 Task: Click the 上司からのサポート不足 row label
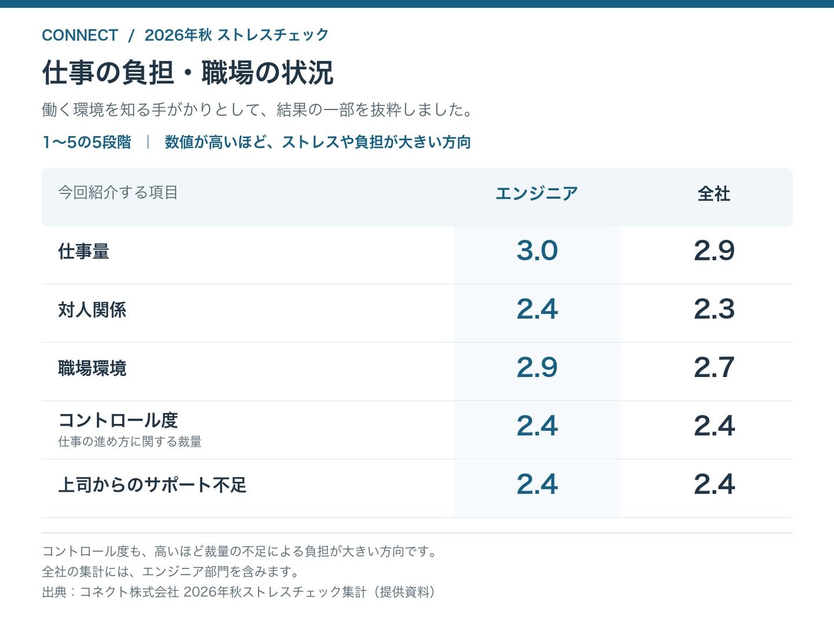click(152, 485)
